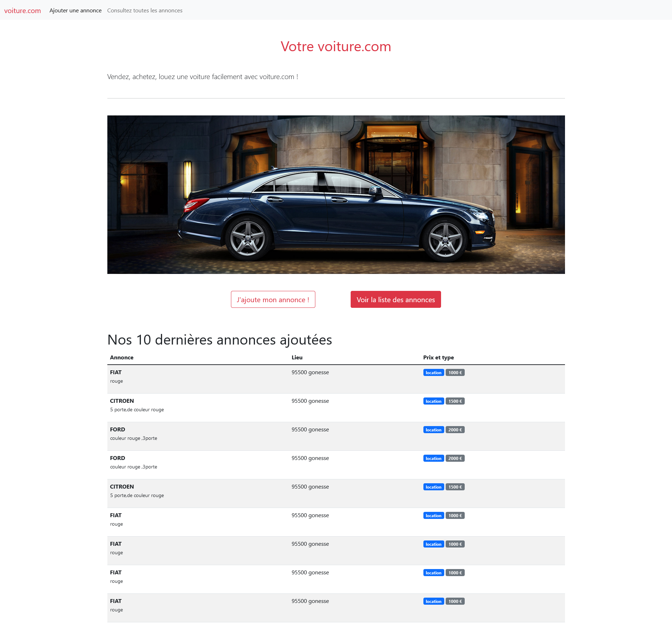The height and width of the screenshot is (628, 672).
Task: Click the Nos 10 dernières annonces ajoutées heading
Action: click(x=220, y=340)
